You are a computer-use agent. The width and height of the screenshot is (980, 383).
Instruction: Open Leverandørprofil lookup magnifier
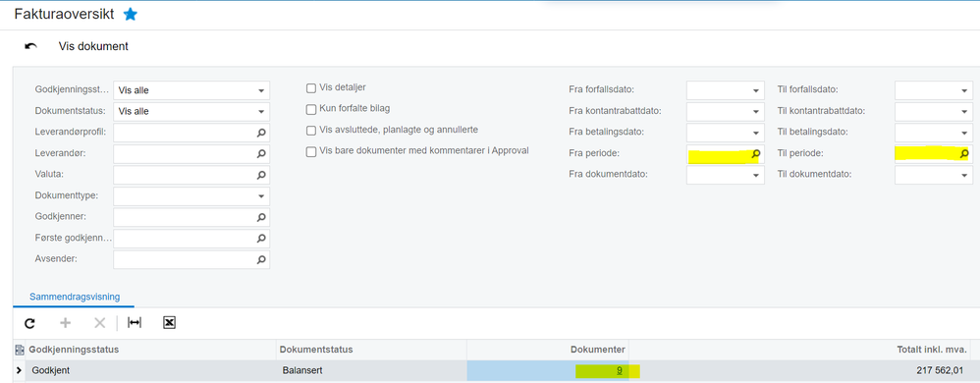[261, 133]
